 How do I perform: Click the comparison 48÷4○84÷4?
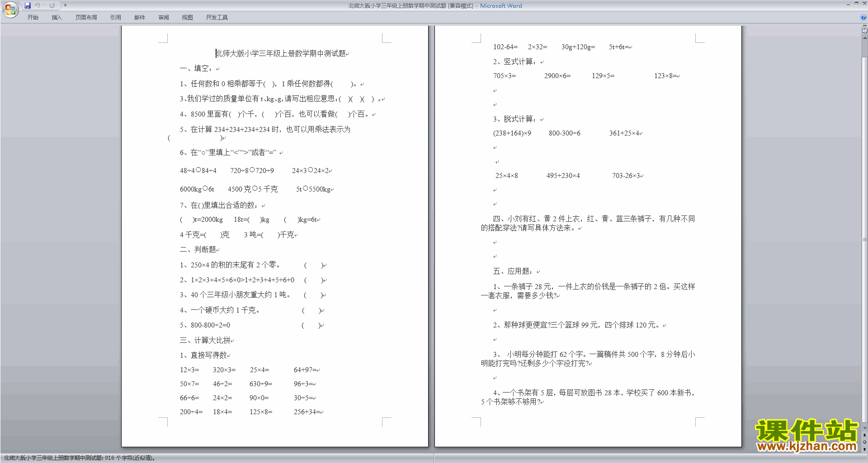(198, 170)
